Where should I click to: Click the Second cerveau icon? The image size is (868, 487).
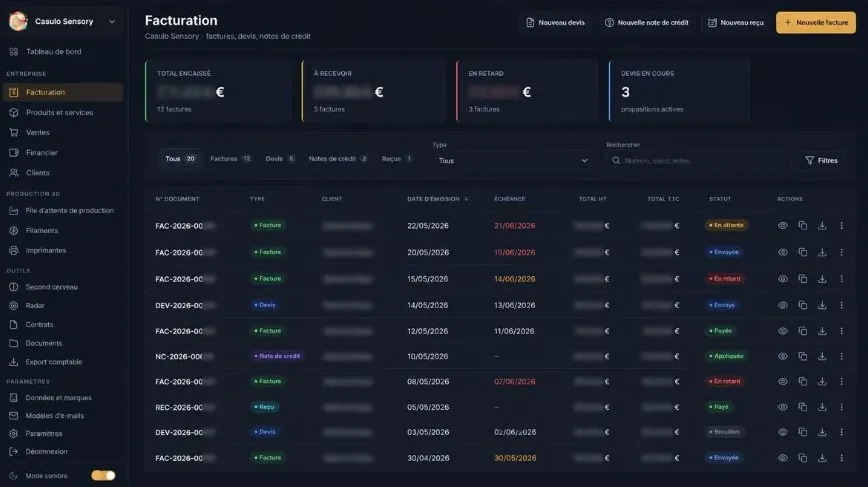tap(14, 287)
